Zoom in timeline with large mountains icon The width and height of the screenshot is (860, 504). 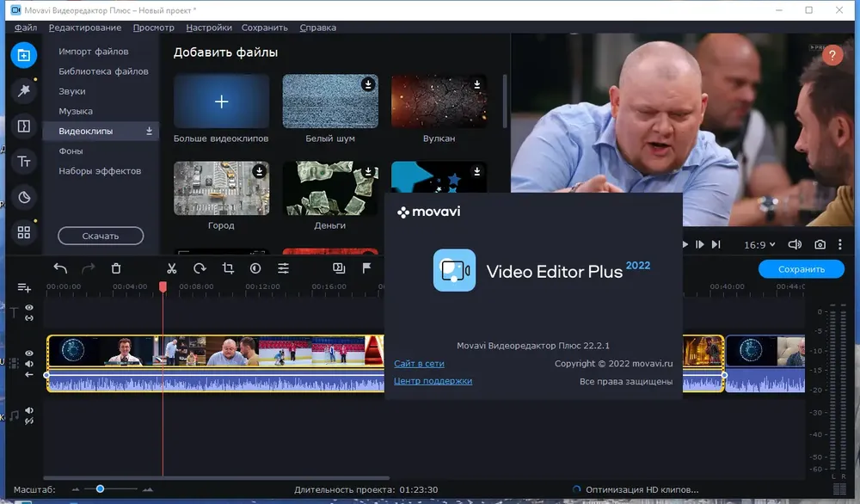148,489
